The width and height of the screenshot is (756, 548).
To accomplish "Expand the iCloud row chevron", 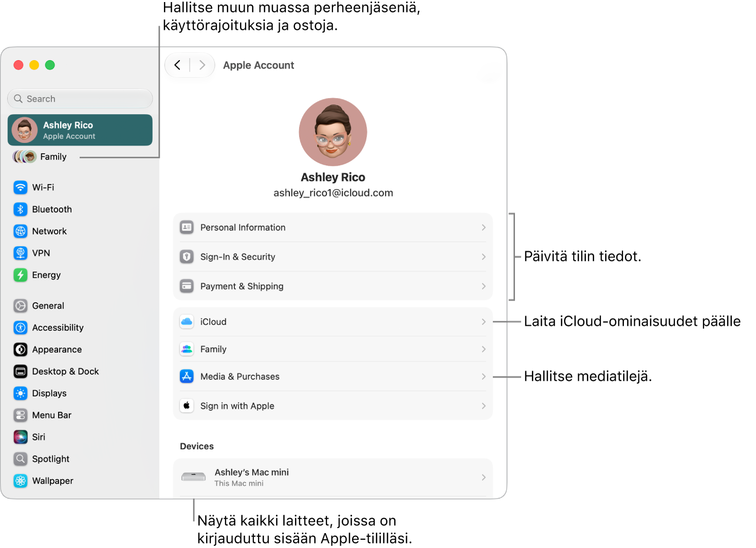I will [484, 322].
